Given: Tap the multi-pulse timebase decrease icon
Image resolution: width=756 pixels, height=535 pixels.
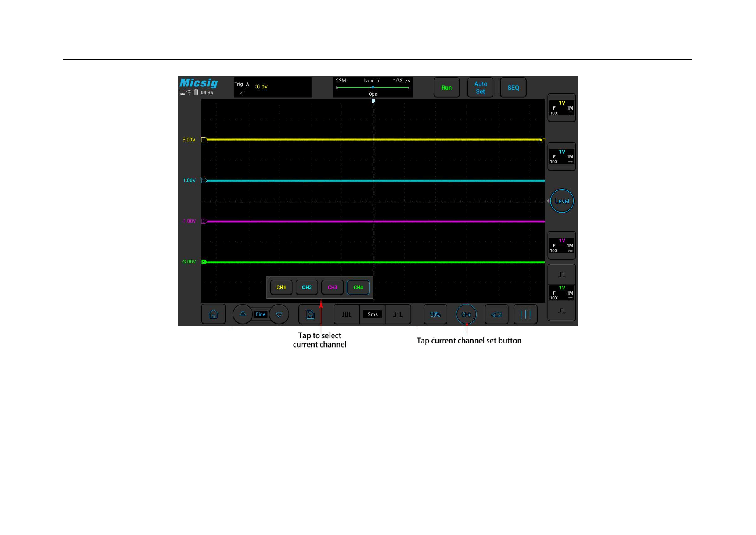Looking at the screenshot, I should pyautogui.click(x=346, y=314).
